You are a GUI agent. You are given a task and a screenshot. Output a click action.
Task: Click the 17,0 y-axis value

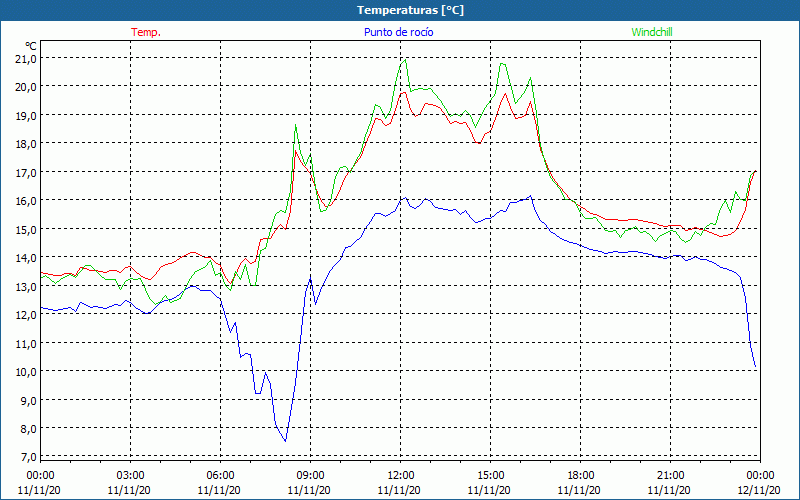pos(26,172)
